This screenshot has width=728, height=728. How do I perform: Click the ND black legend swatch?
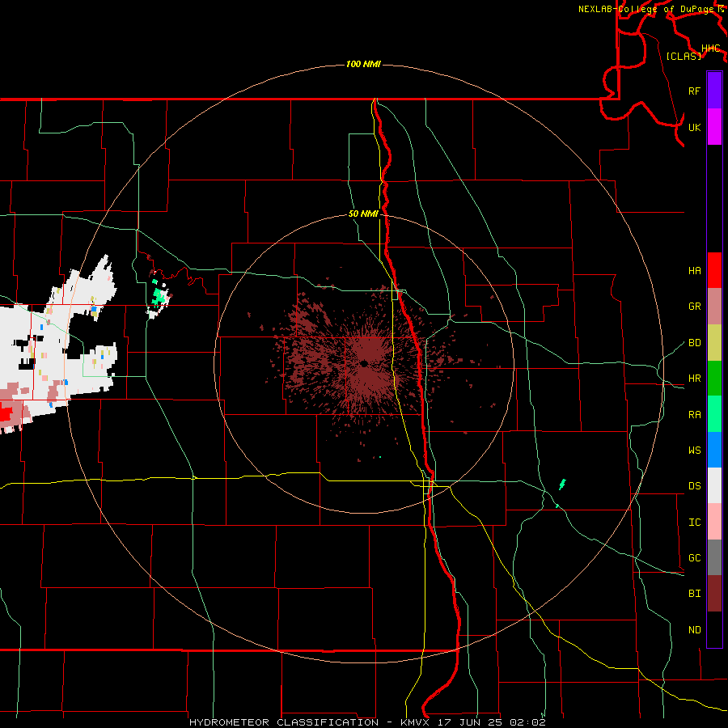click(714, 629)
